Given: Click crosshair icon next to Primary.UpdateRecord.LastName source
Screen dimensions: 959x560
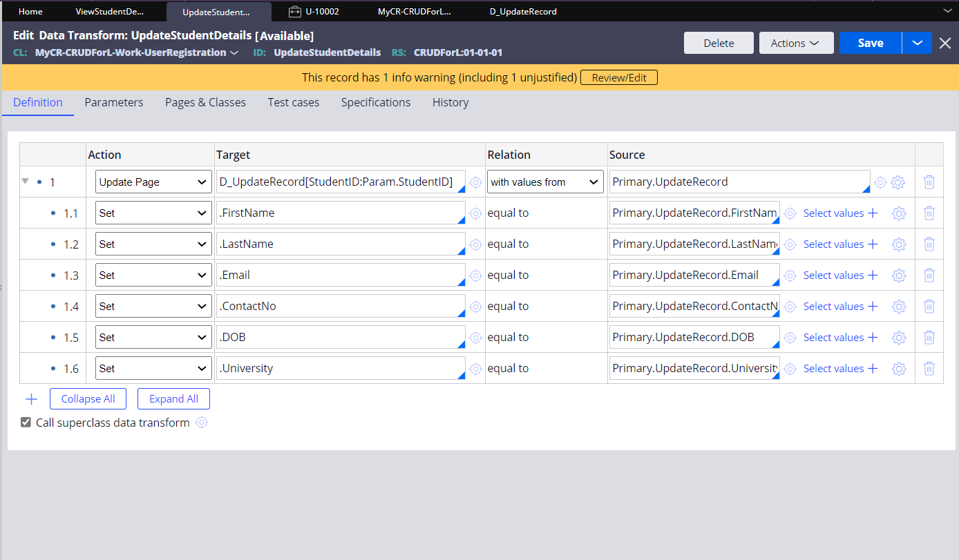Looking at the screenshot, I should click(789, 244).
